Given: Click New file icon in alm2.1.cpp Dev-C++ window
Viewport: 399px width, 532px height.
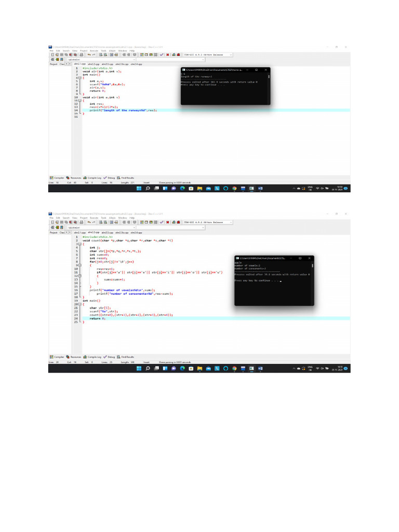Looking at the screenshot, I should click(x=52, y=55).
